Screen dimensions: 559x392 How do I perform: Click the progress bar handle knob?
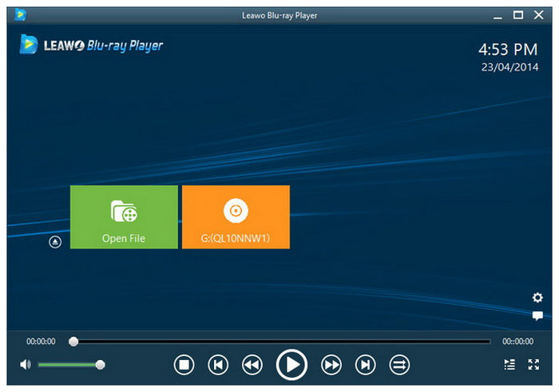[73, 342]
